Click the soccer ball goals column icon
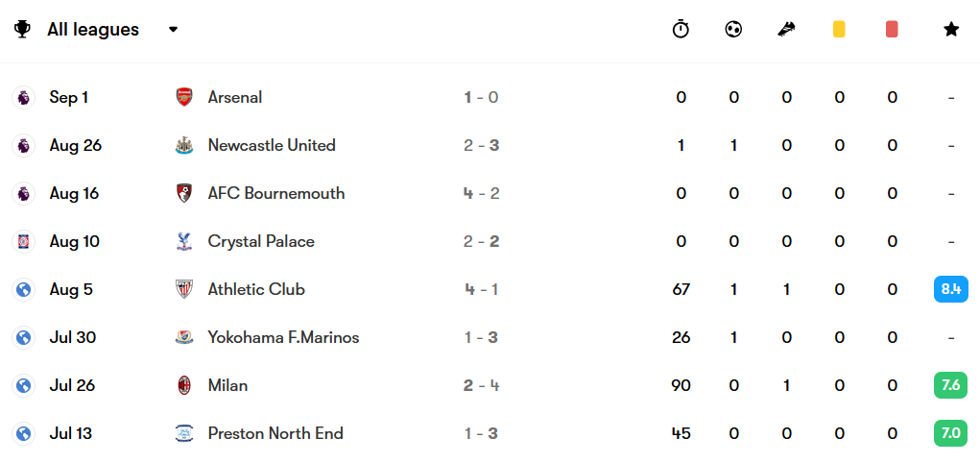The width and height of the screenshot is (980, 463). [x=733, y=30]
